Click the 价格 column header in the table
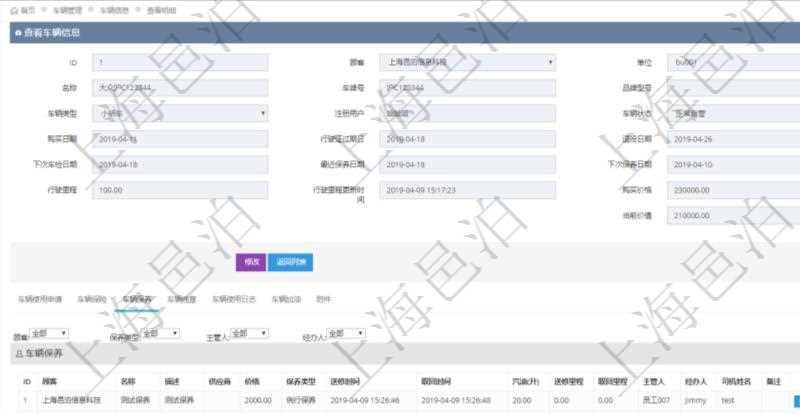The height and width of the screenshot is (414, 800). point(252,382)
